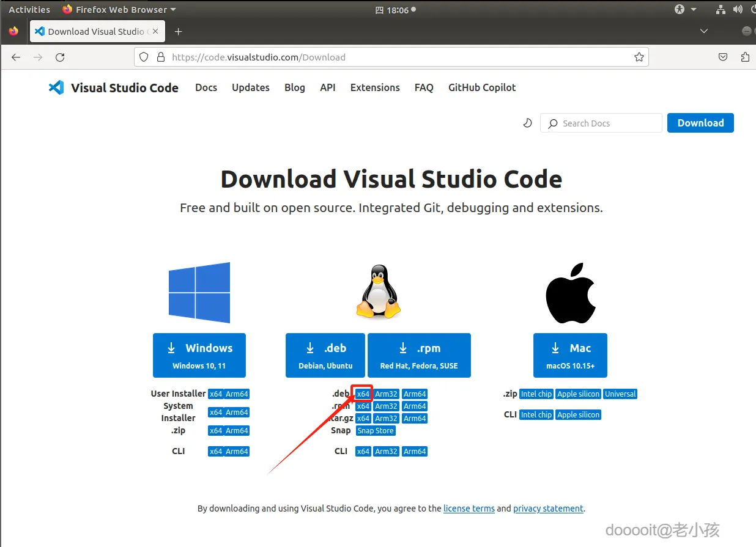
Task: Click the .deb Debian, Ubuntu download button
Action: coord(325,355)
